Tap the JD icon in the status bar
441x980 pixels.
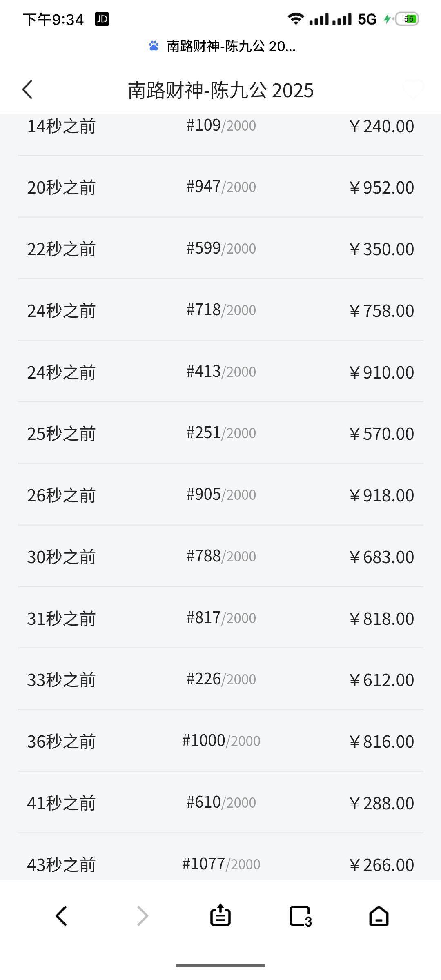(x=102, y=19)
